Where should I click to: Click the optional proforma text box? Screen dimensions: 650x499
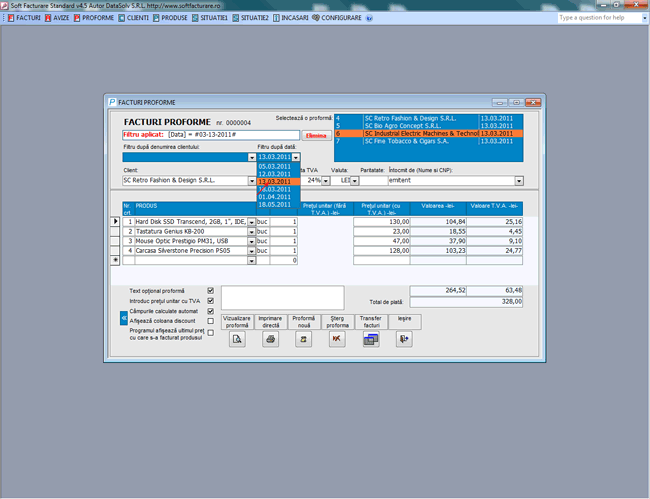[283, 298]
